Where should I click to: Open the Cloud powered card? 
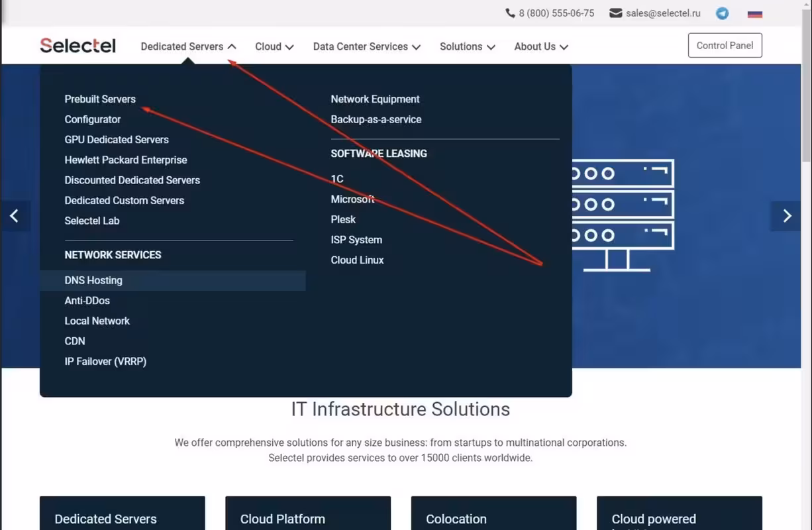(680, 513)
